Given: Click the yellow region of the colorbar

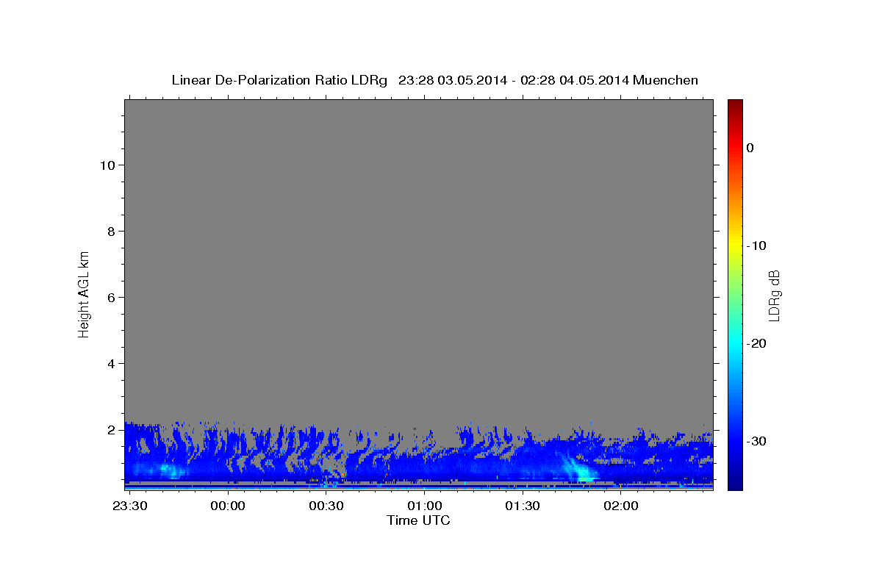Looking at the screenshot, I should pos(735,243).
